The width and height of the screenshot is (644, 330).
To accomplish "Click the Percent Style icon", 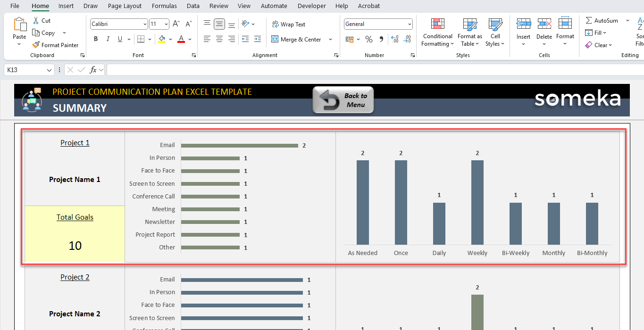I will point(369,40).
